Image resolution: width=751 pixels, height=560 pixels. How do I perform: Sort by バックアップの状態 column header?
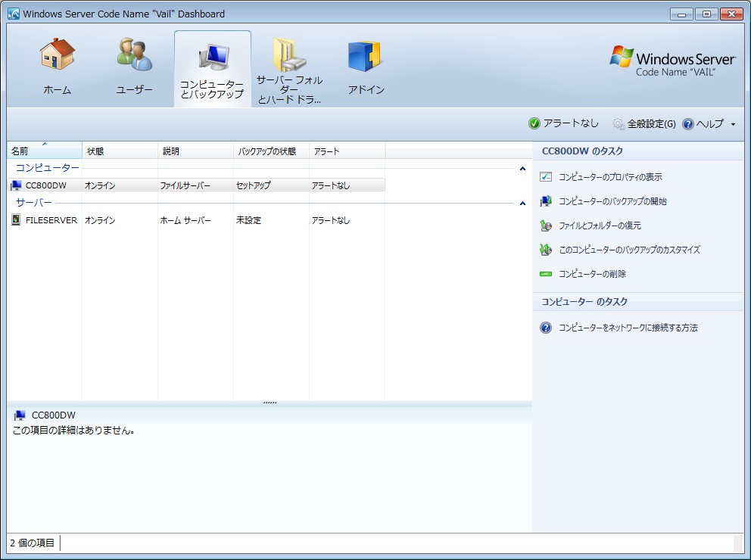tap(271, 151)
